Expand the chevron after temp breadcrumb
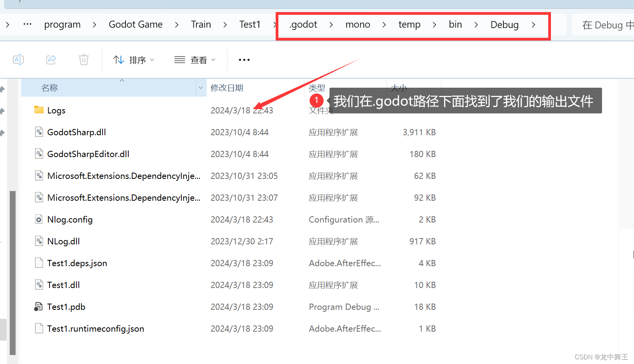 pos(434,25)
